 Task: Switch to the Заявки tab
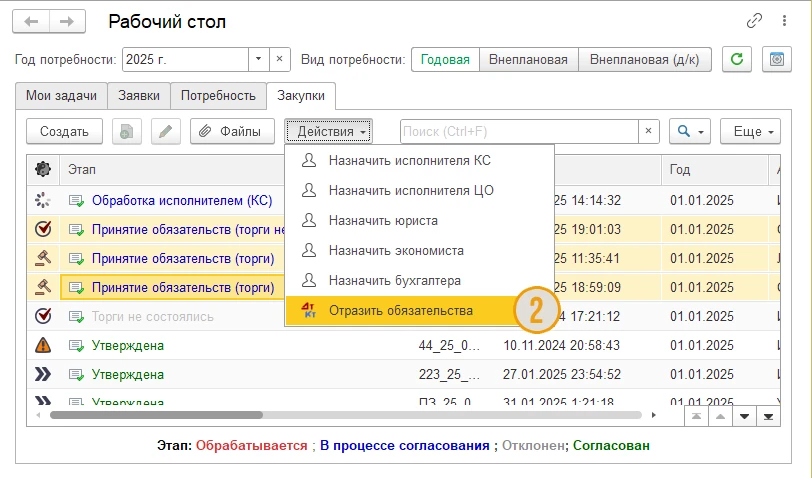coord(139,96)
